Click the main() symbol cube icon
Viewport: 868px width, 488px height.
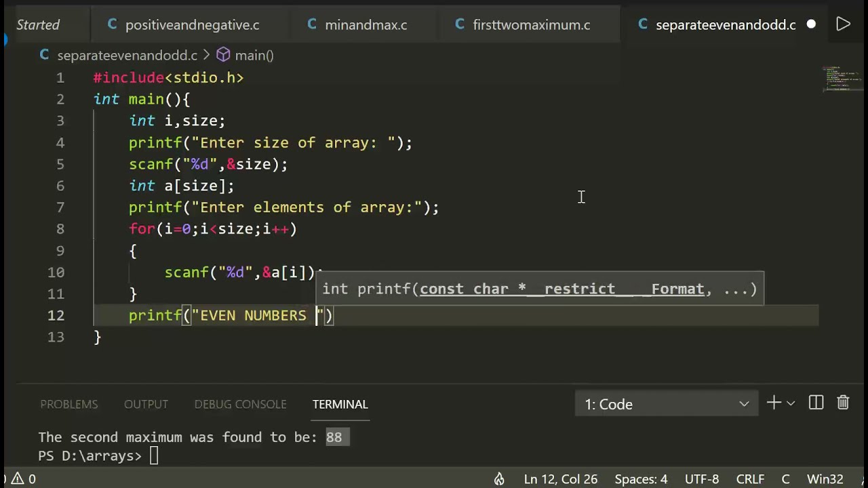223,55
